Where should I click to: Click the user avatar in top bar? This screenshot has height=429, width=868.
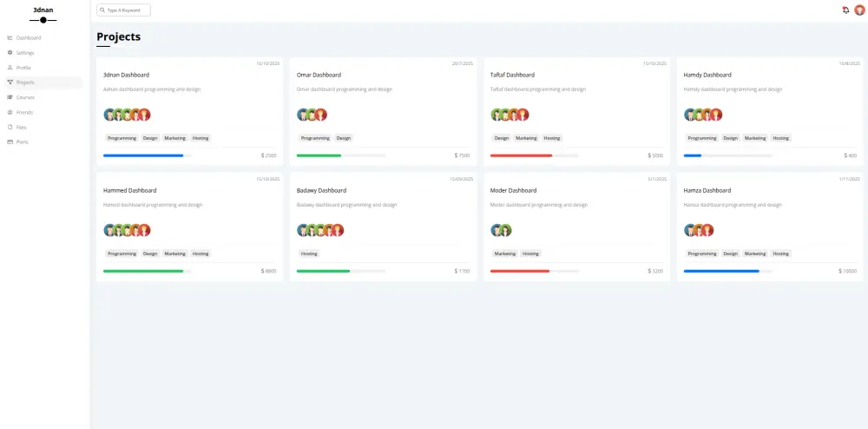click(859, 10)
